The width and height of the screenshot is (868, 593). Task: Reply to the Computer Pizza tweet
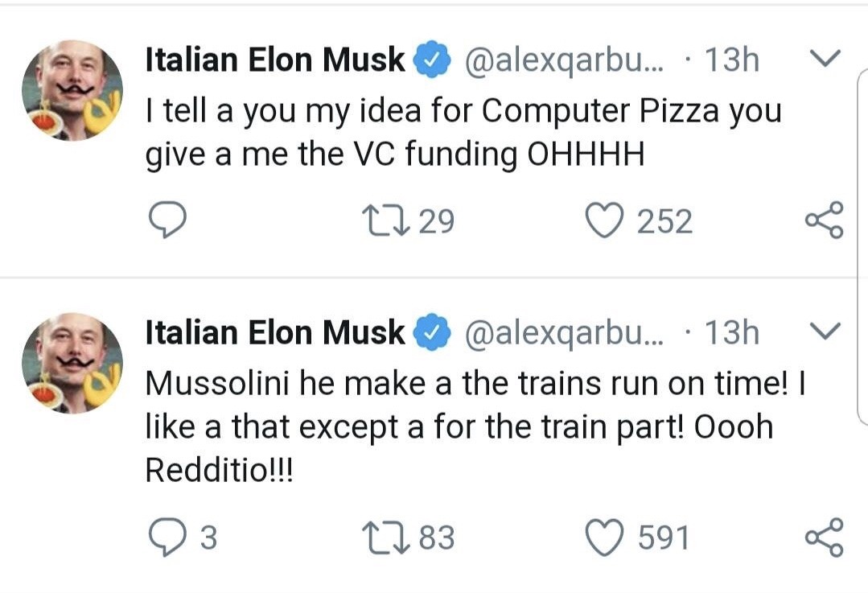pos(168,221)
